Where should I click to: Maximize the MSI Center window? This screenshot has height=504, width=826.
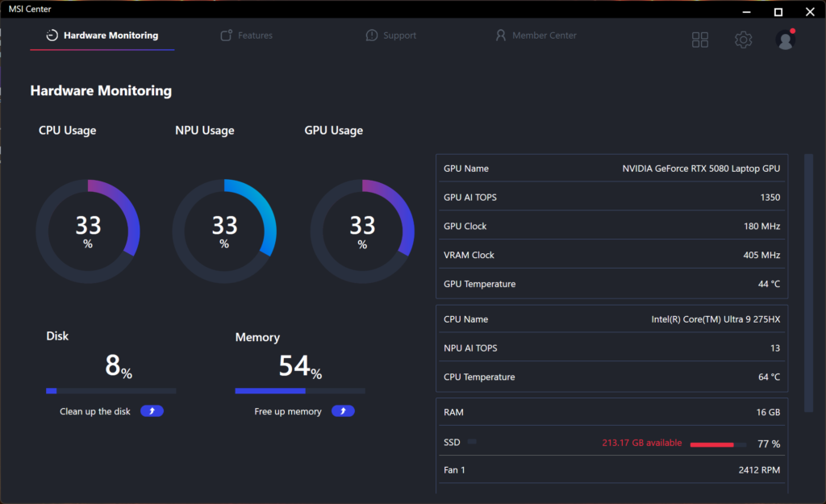click(778, 11)
